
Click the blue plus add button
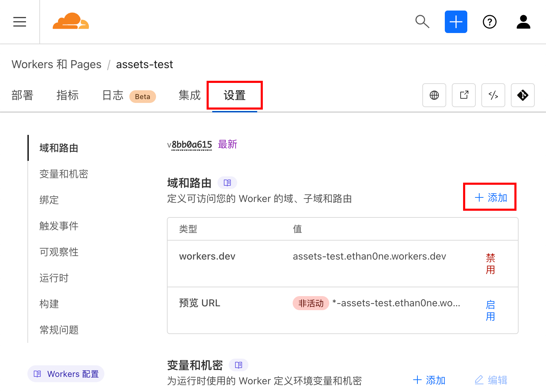(456, 22)
